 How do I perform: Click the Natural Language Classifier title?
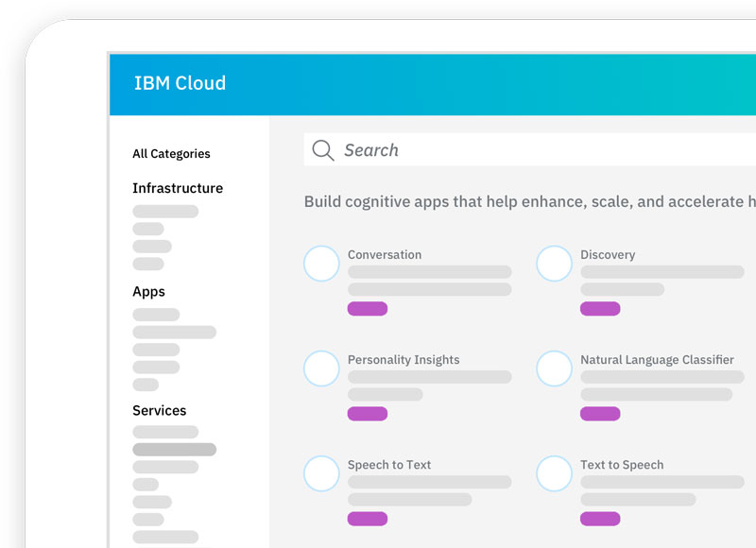[657, 360]
